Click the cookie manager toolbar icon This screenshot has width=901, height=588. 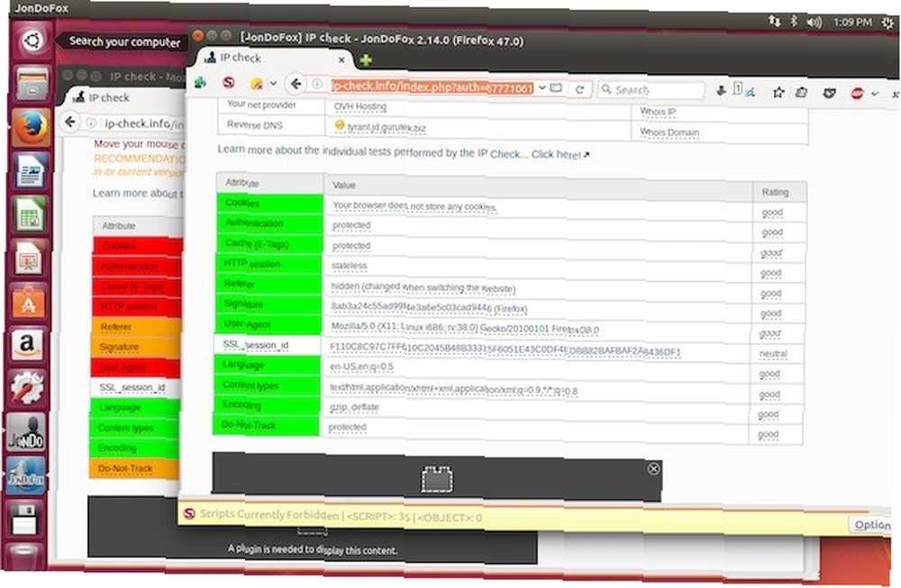[256, 84]
